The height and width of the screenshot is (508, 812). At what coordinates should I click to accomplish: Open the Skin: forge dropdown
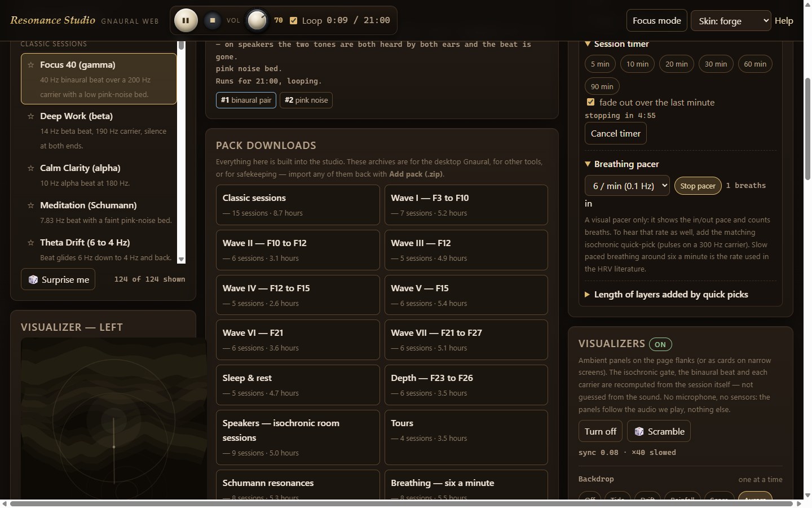731,21
